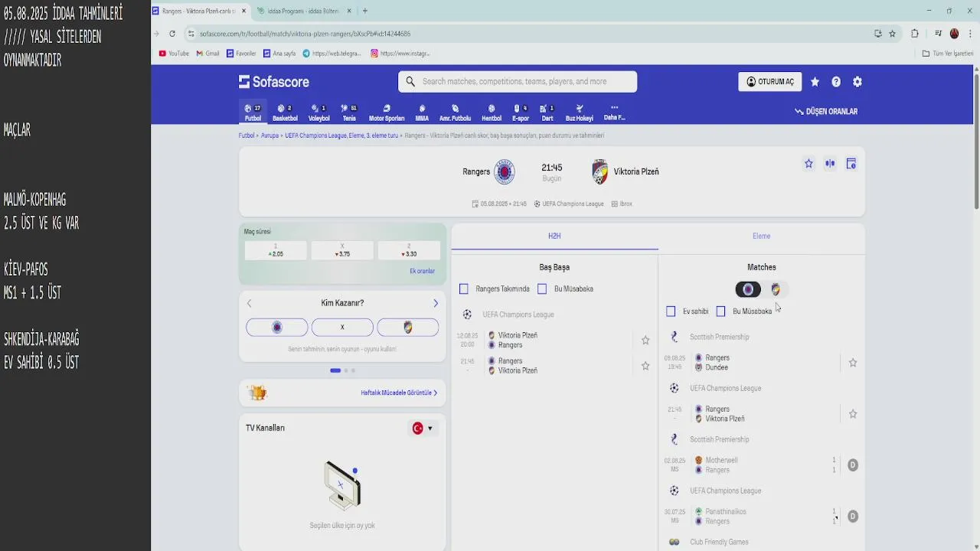Switch to the H2H tab
The height and width of the screenshot is (551, 980).
(x=554, y=236)
